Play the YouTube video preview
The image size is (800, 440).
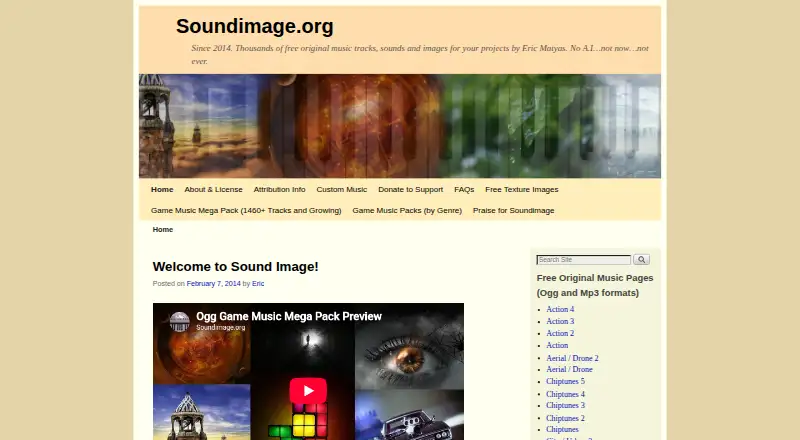pos(308,391)
